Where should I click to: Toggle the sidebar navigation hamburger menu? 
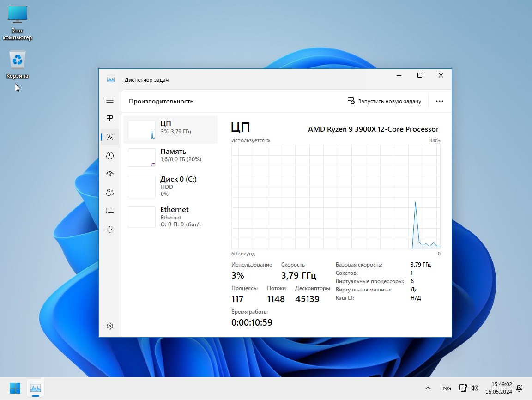[110, 100]
